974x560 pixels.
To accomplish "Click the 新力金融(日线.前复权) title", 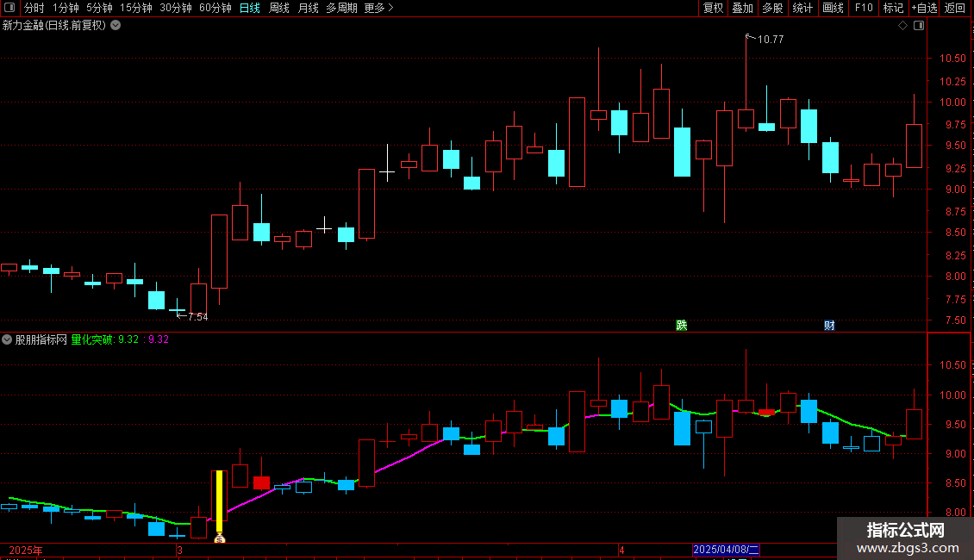I will click(x=54, y=26).
